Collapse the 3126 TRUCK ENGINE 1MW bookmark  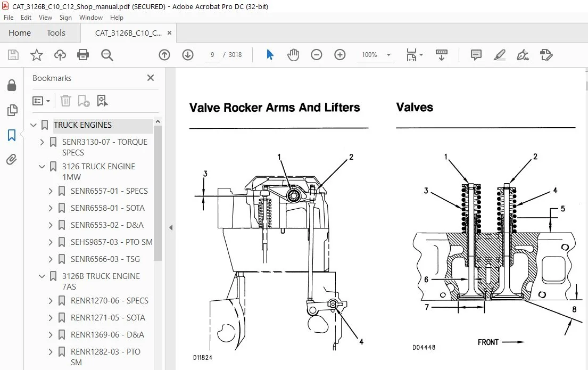[42, 167]
